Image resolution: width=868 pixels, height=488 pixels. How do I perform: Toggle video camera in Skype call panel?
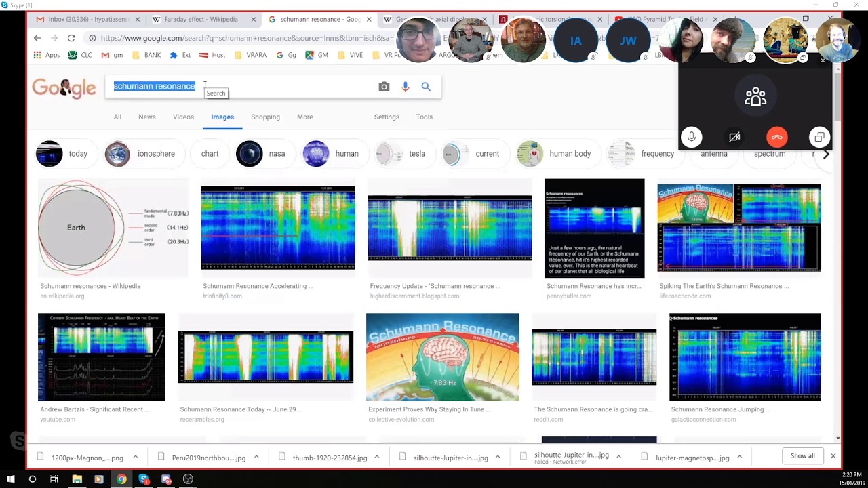coord(734,138)
